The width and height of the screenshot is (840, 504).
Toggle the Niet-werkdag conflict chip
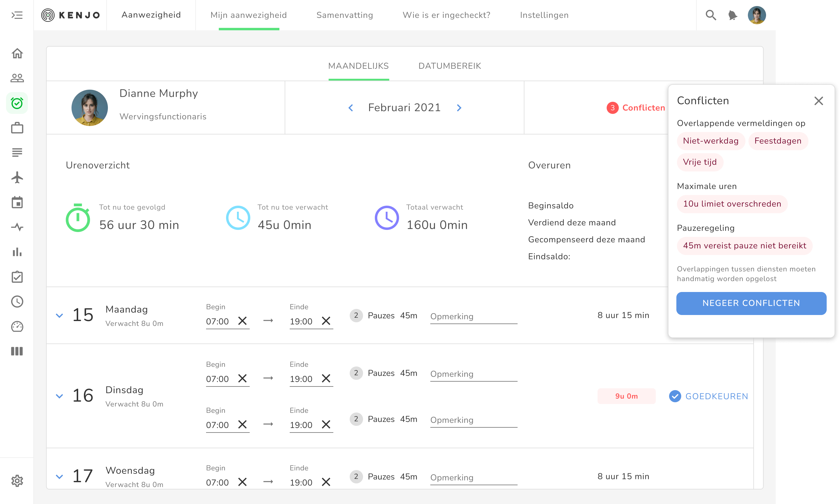711,141
